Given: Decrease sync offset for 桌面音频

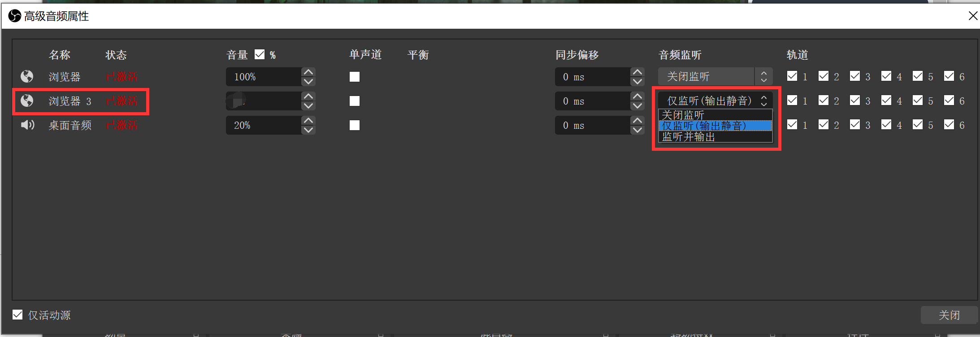Looking at the screenshot, I should [x=637, y=130].
